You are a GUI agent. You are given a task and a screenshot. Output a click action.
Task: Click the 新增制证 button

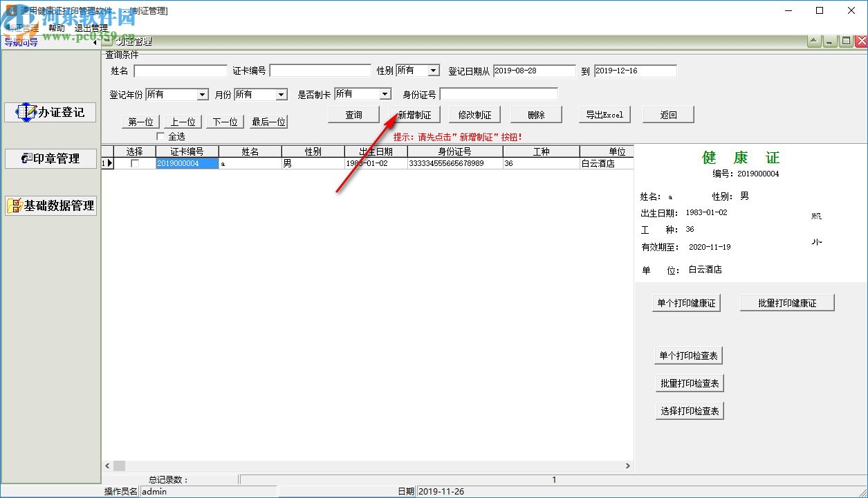pyautogui.click(x=415, y=115)
